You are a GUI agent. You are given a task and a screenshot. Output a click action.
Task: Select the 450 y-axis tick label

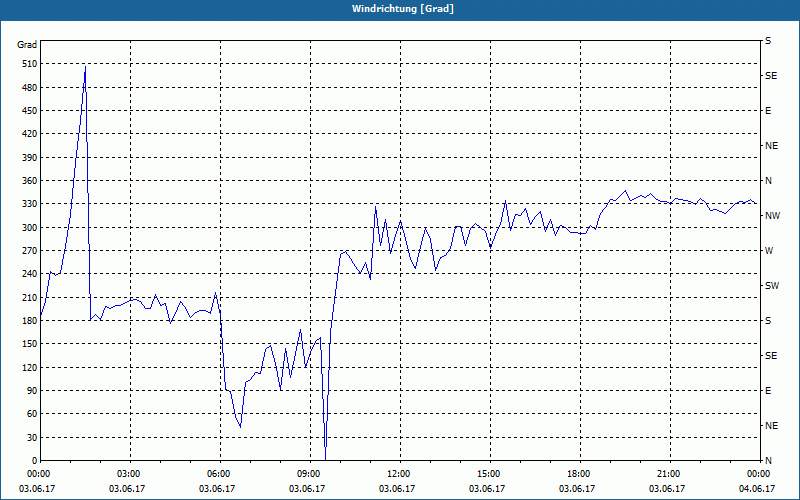coord(30,111)
